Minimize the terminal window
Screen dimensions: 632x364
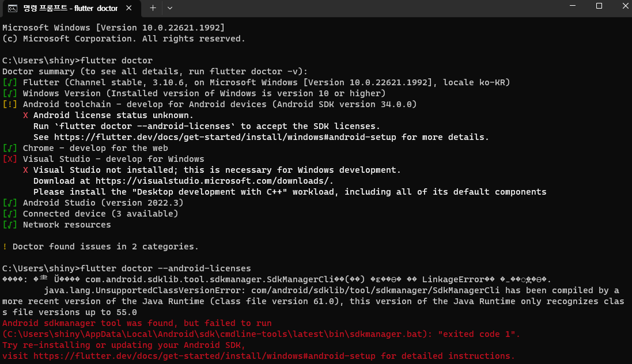click(572, 6)
